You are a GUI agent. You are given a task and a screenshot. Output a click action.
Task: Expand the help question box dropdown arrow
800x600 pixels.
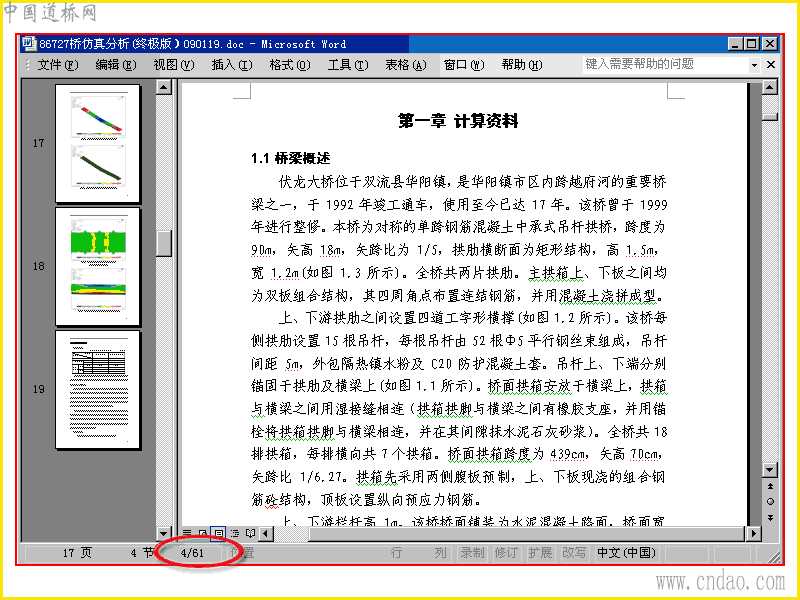pos(754,65)
